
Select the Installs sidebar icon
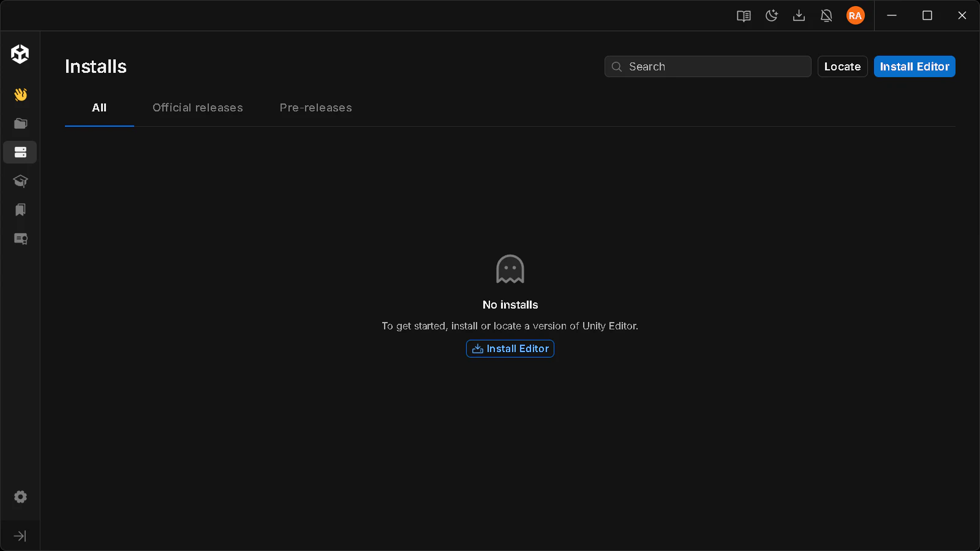[20, 152]
